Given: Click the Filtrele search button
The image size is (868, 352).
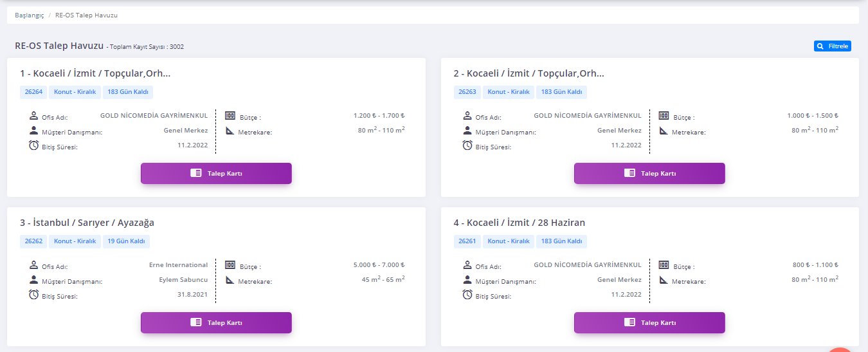Looking at the screenshot, I should point(832,46).
